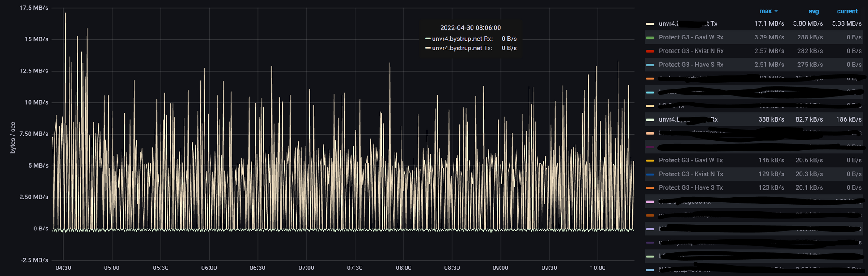Toggle Protect G3 - Have S Tx series visibility

[690, 187]
